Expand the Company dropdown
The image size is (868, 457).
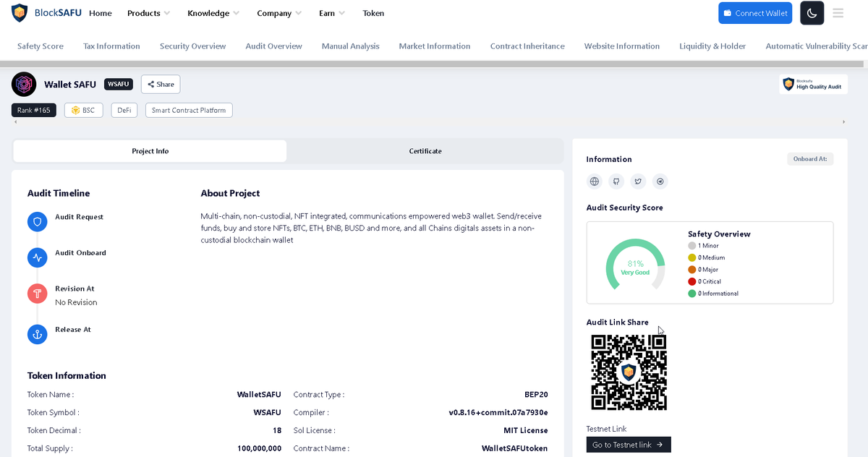275,13
